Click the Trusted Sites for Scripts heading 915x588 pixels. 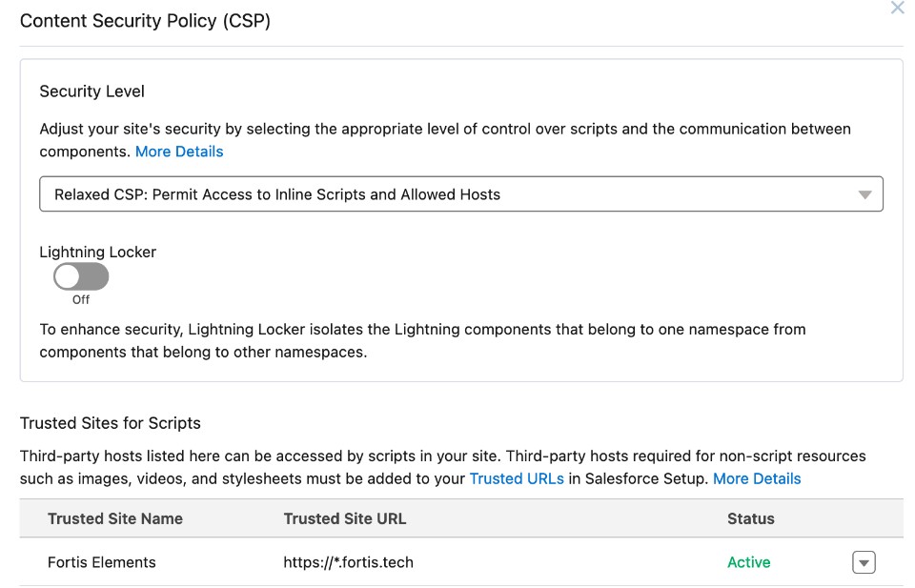pyautogui.click(x=111, y=423)
